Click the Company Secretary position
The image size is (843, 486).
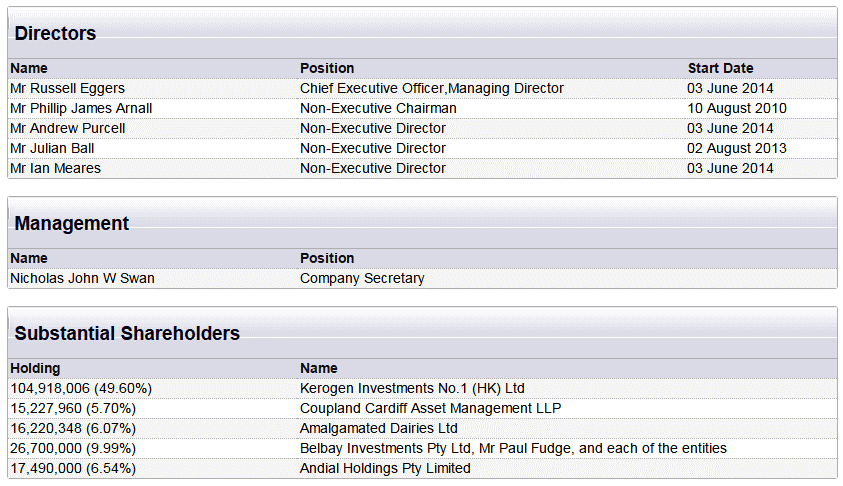coord(362,278)
